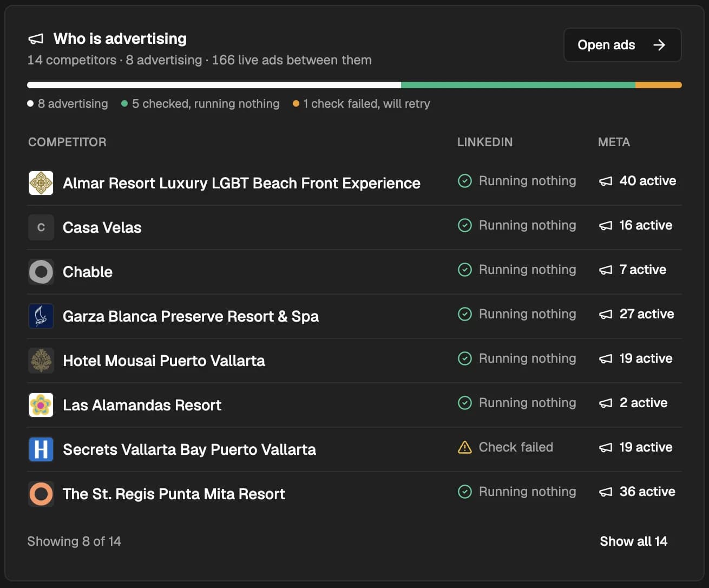Click LinkedIn check icon in Garza Blanca row

(465, 314)
